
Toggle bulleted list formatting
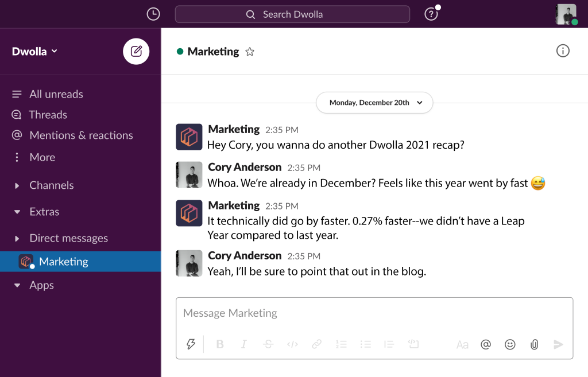(x=365, y=344)
